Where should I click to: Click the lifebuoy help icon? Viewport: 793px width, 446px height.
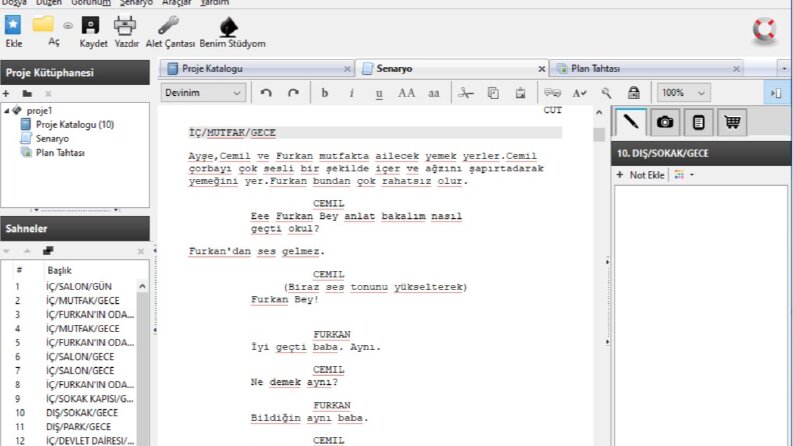(764, 30)
